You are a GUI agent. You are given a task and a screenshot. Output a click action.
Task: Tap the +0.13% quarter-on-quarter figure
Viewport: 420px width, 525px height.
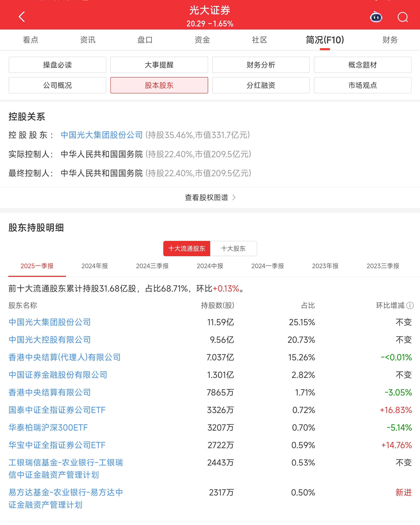coord(226,289)
